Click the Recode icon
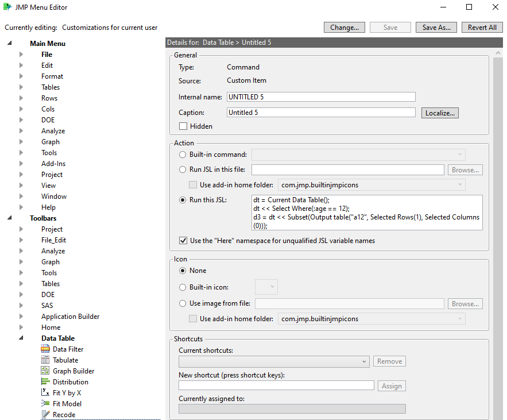The width and height of the screenshot is (507, 420). point(45,414)
